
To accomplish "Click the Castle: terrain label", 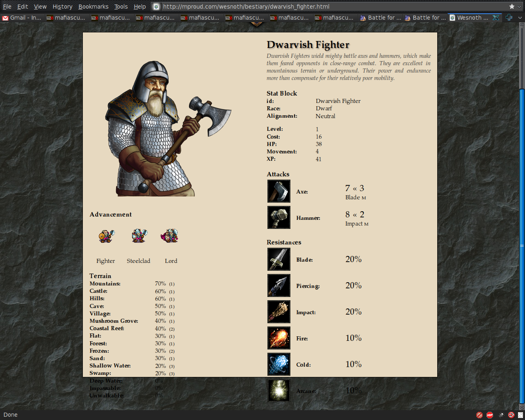I will [x=98, y=291].
